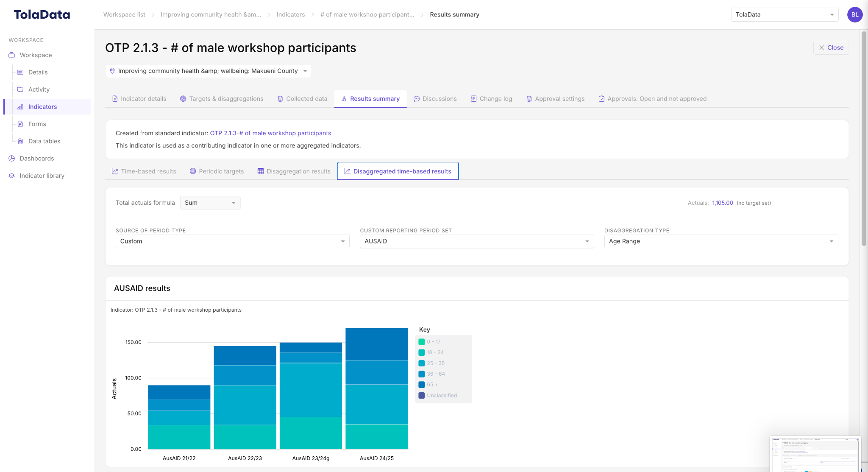Close the indicator view
Viewport: 868px width, 472px height.
coord(831,47)
